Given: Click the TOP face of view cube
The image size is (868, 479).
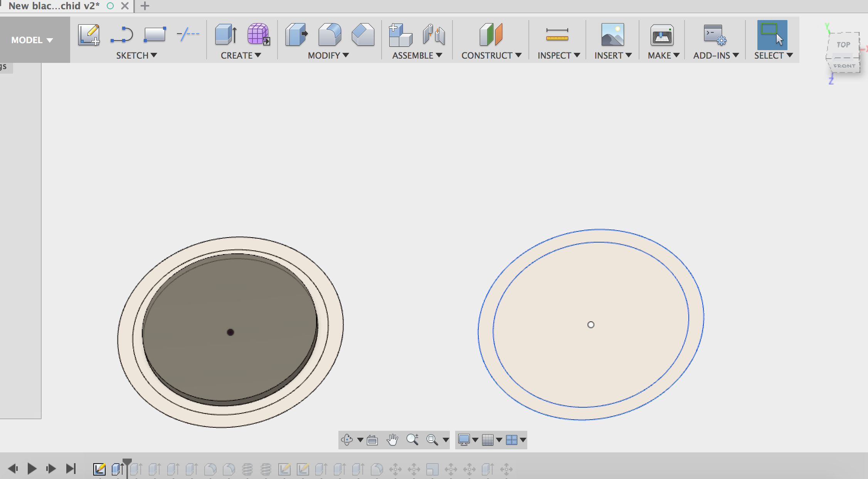Looking at the screenshot, I should [843, 45].
